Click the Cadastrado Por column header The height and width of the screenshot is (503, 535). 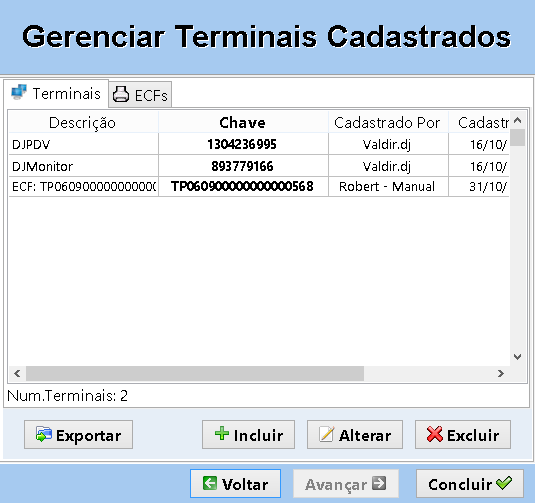tap(388, 123)
